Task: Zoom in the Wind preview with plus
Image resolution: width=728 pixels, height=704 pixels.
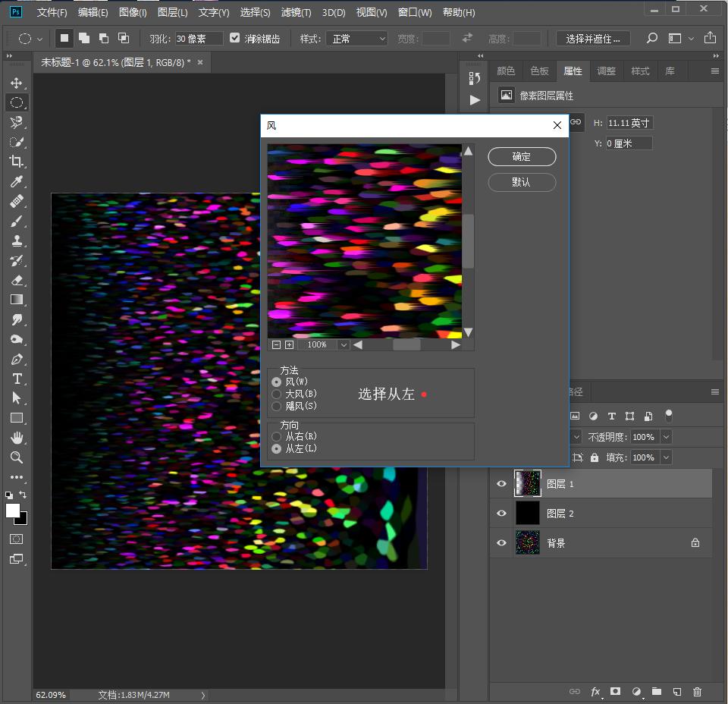Action: [289, 344]
